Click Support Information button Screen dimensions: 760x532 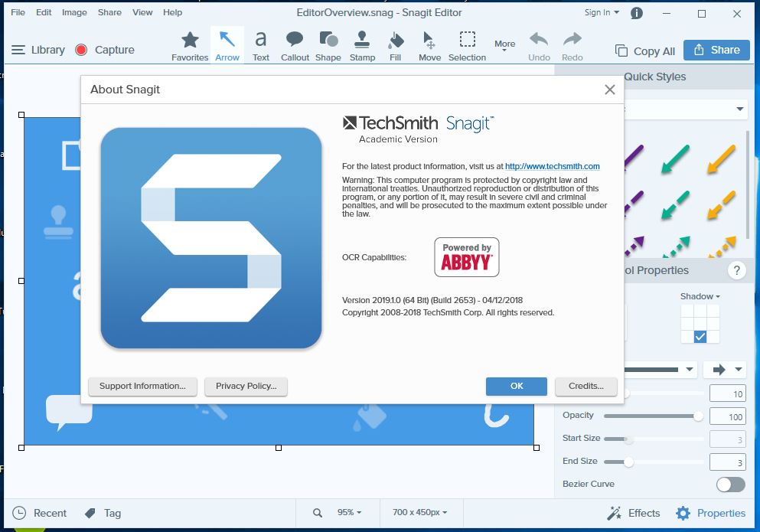click(x=142, y=386)
